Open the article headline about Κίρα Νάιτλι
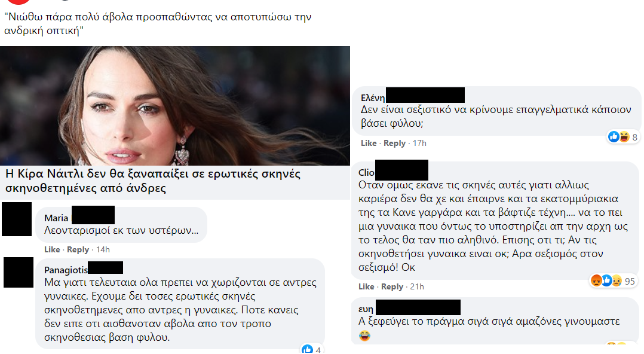 pyautogui.click(x=153, y=181)
